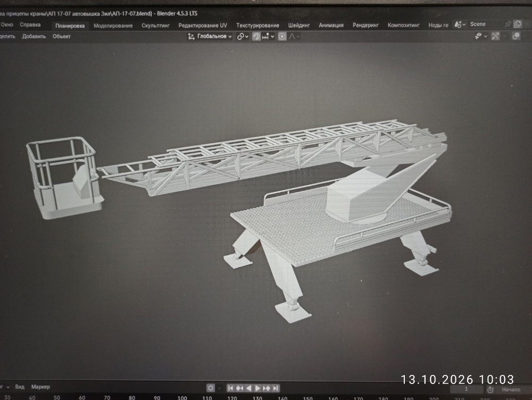Open the Шейдинг workspace tab
This screenshot has width=532, height=400.
(x=298, y=25)
